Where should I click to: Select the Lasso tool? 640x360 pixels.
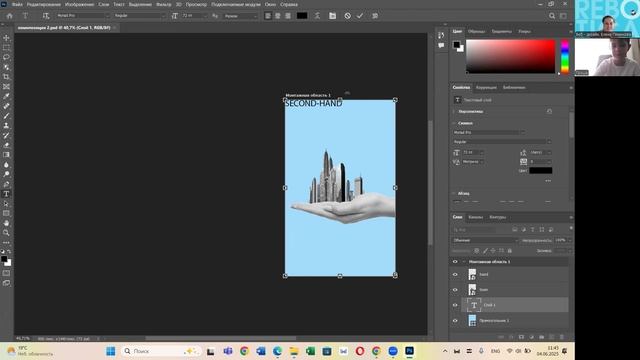6,57
